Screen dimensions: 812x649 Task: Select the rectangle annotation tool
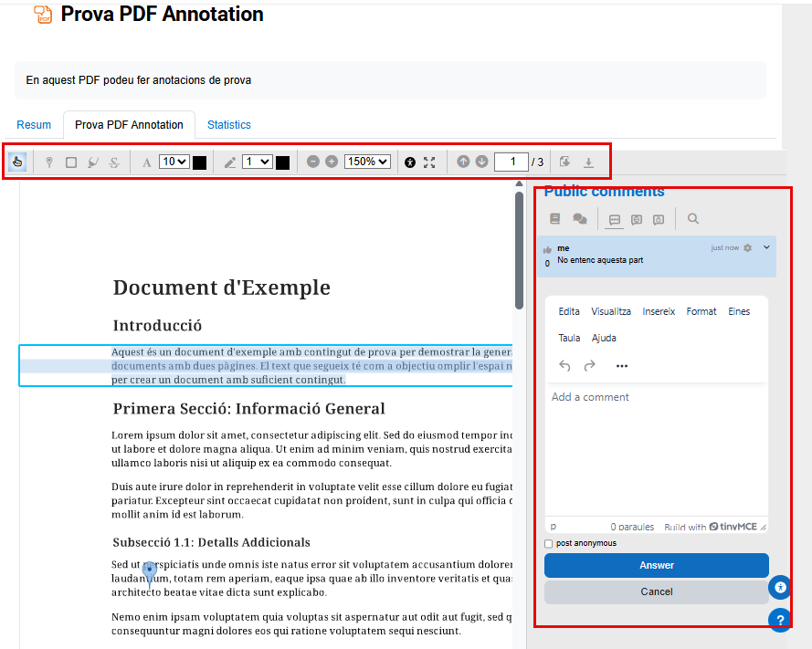pyautogui.click(x=71, y=162)
